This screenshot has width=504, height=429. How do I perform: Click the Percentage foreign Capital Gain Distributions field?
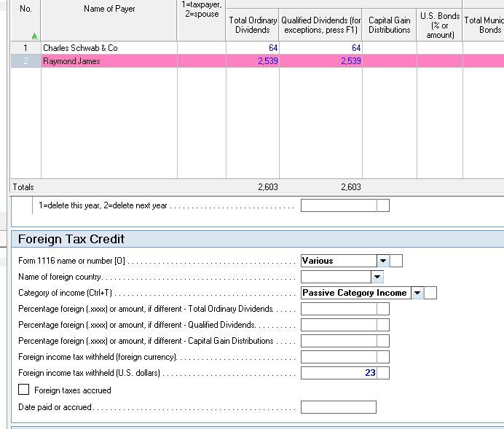click(338, 341)
